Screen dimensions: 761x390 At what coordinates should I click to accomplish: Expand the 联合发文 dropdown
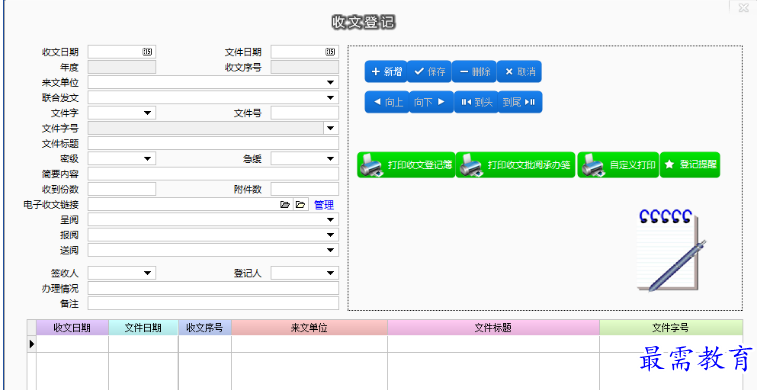click(x=331, y=98)
